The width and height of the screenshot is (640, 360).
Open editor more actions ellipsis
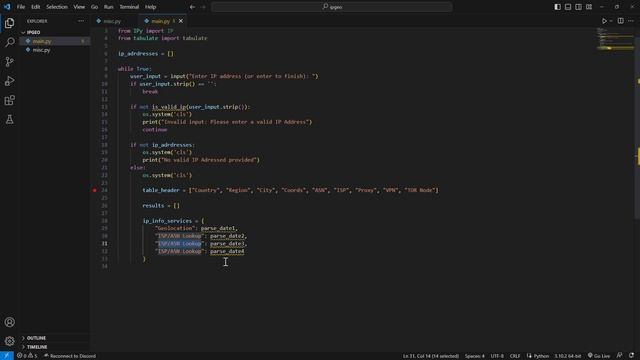(x=631, y=21)
